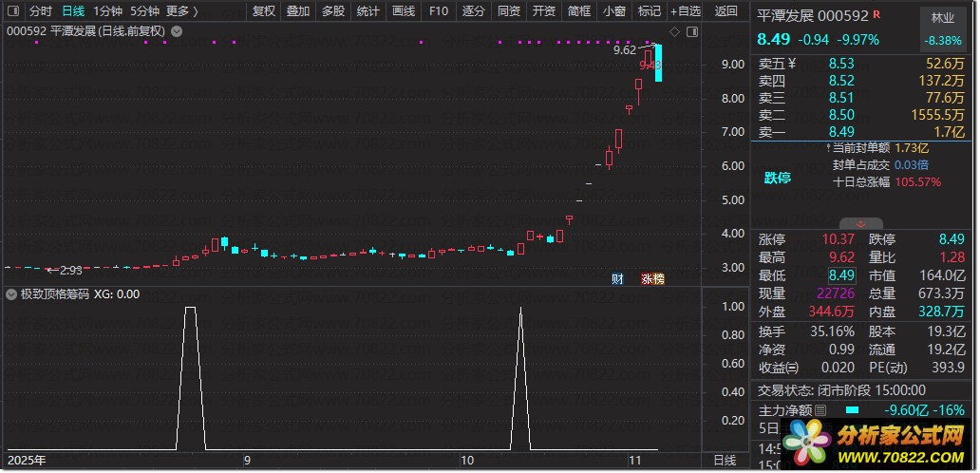Click 日线 label at bottom right
The width and height of the screenshot is (980, 473).
725,462
